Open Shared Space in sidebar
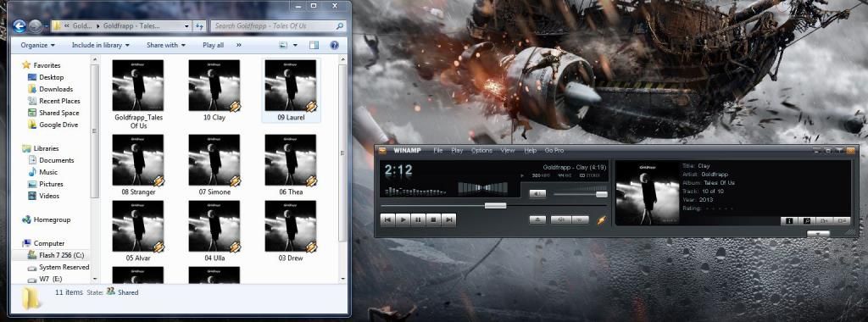Image resolution: width=868 pixels, height=322 pixels. tap(53, 113)
